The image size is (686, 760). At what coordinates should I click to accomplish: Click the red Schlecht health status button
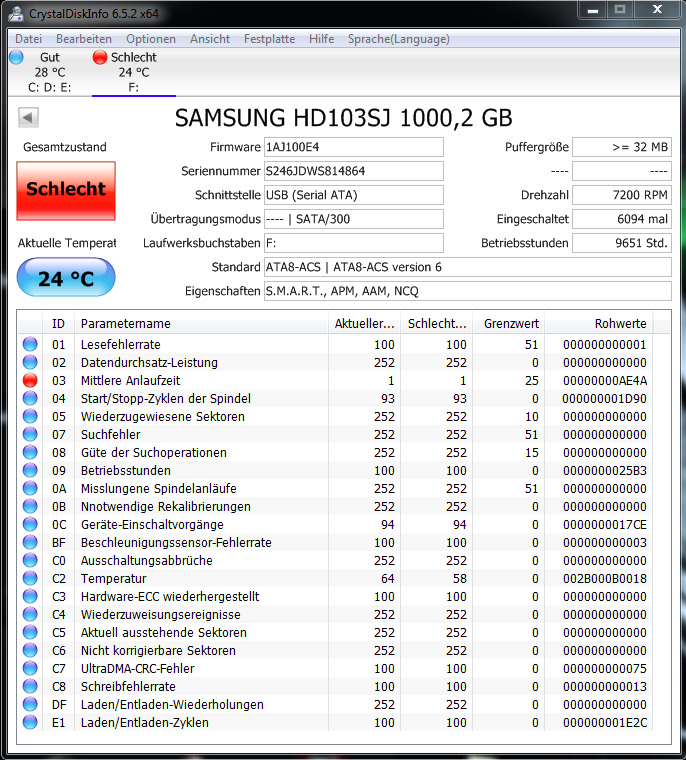click(x=66, y=191)
